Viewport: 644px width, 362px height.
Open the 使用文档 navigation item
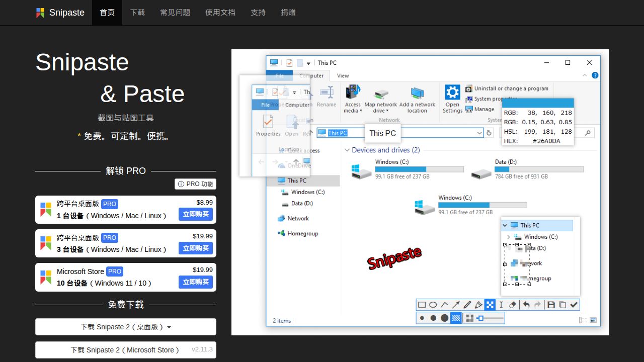220,13
